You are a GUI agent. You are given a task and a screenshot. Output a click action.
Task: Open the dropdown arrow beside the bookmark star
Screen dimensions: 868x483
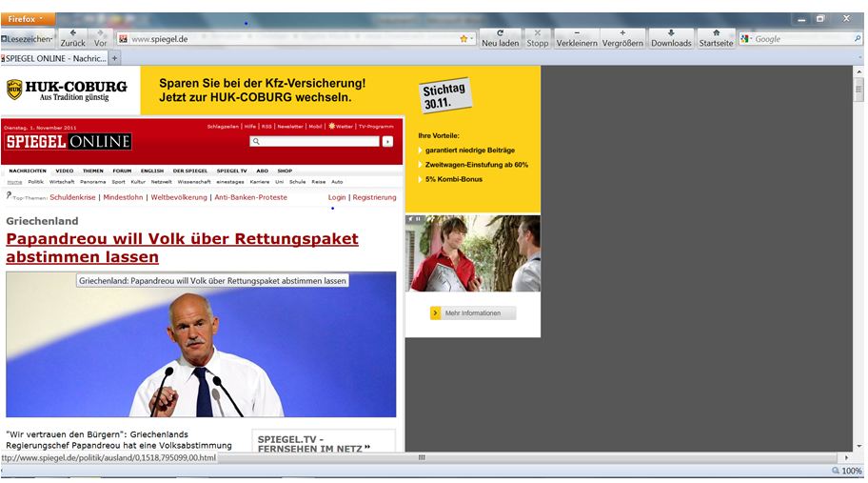[x=472, y=39]
